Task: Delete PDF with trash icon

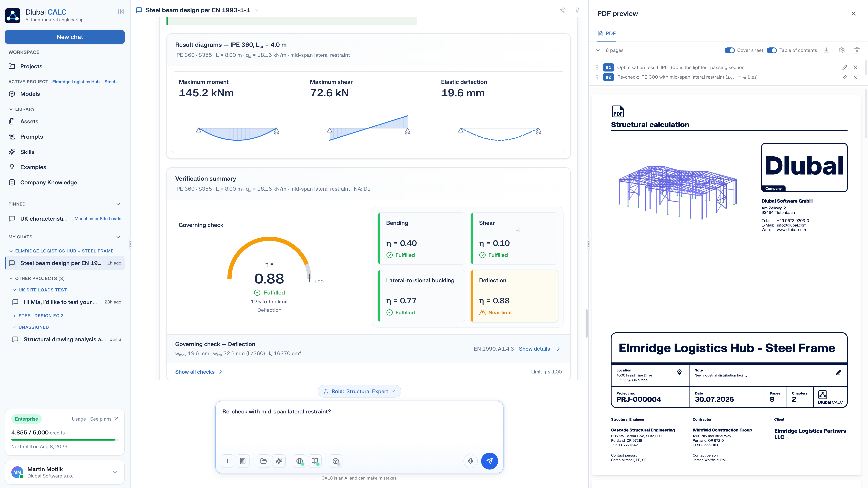Action: [857, 50]
